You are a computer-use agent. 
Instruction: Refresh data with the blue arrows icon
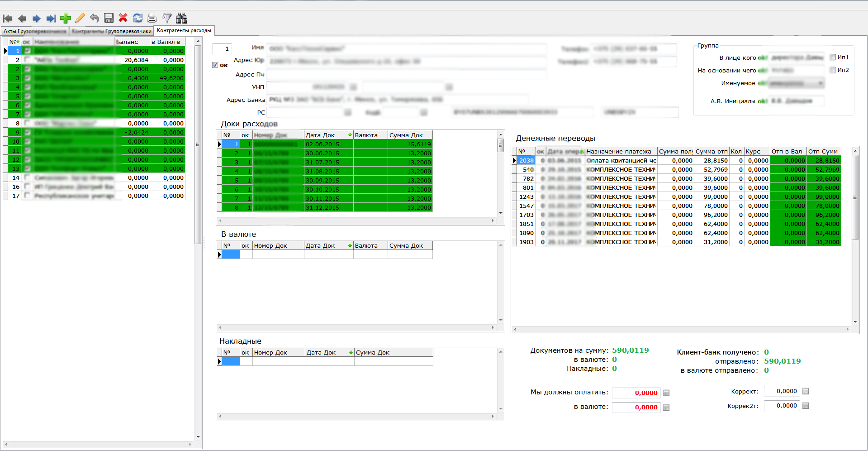(x=138, y=18)
